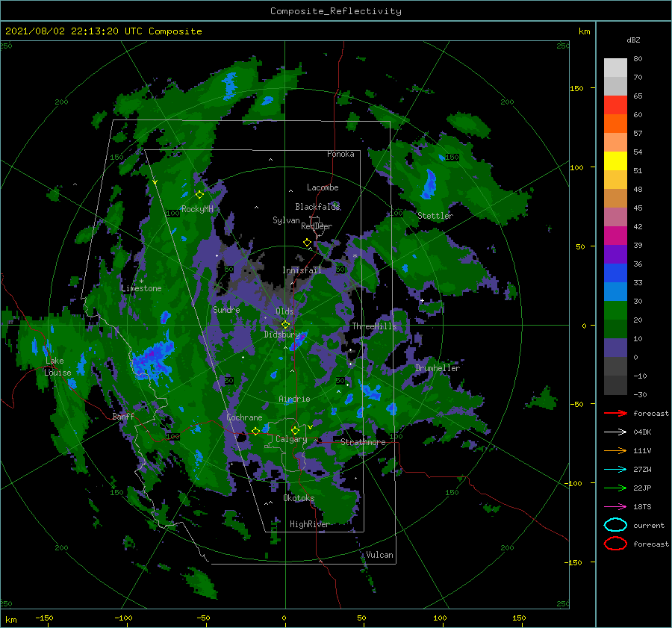Select the 60 dBZ orange color swatch
672x628 pixels.
[615, 124]
